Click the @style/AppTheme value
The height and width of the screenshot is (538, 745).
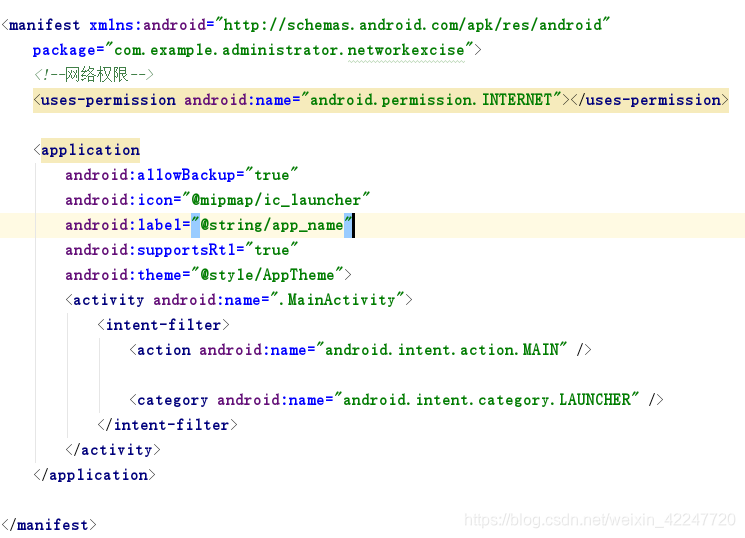(267, 275)
